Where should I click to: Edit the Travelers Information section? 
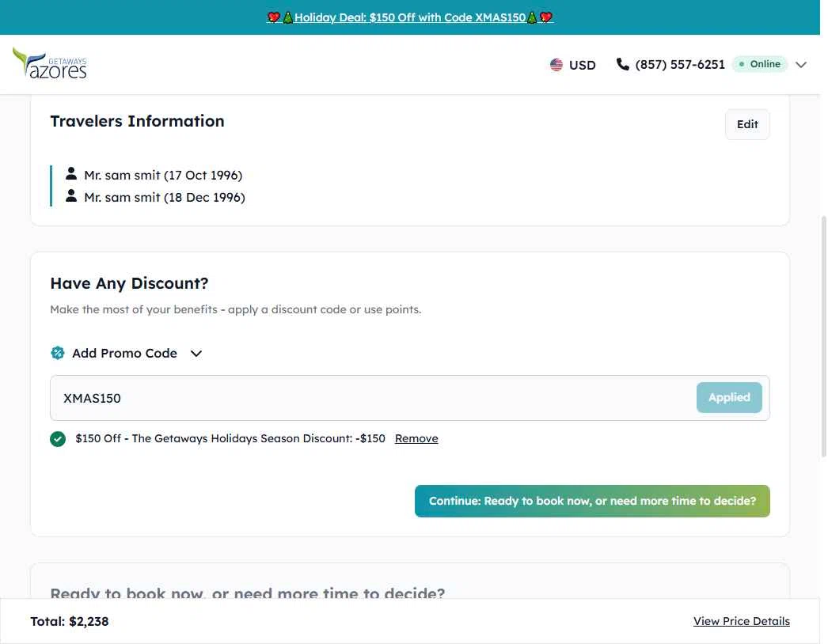pyautogui.click(x=747, y=124)
